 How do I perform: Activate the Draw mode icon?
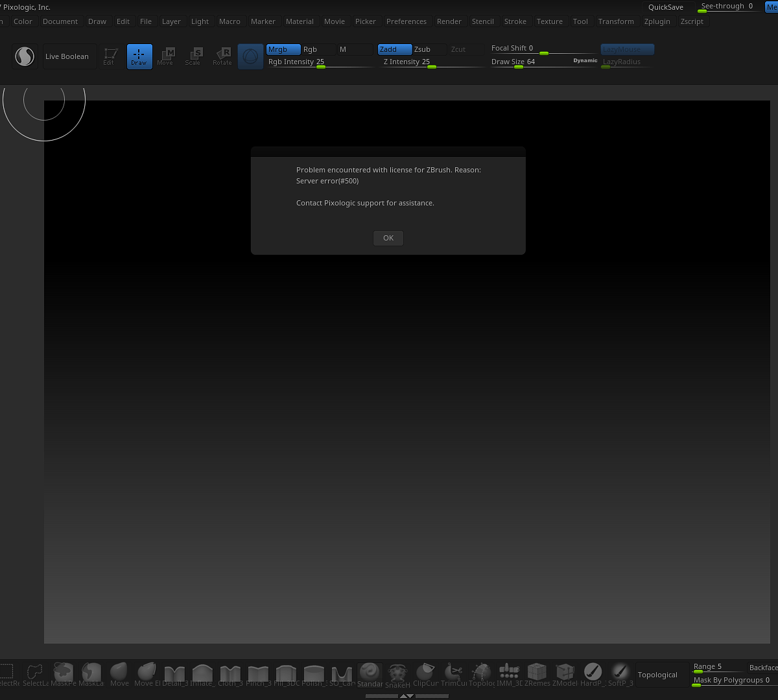(139, 56)
